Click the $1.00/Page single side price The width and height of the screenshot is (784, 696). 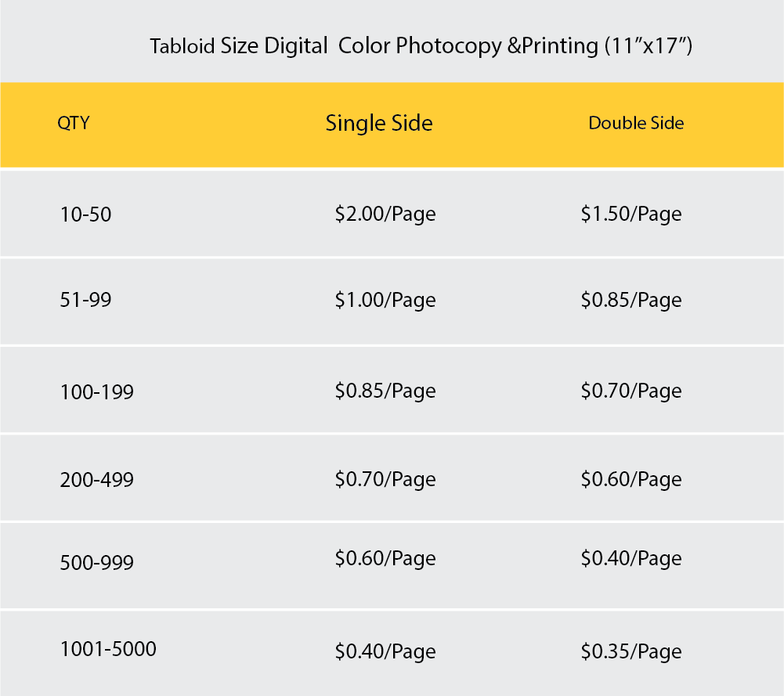(x=385, y=300)
